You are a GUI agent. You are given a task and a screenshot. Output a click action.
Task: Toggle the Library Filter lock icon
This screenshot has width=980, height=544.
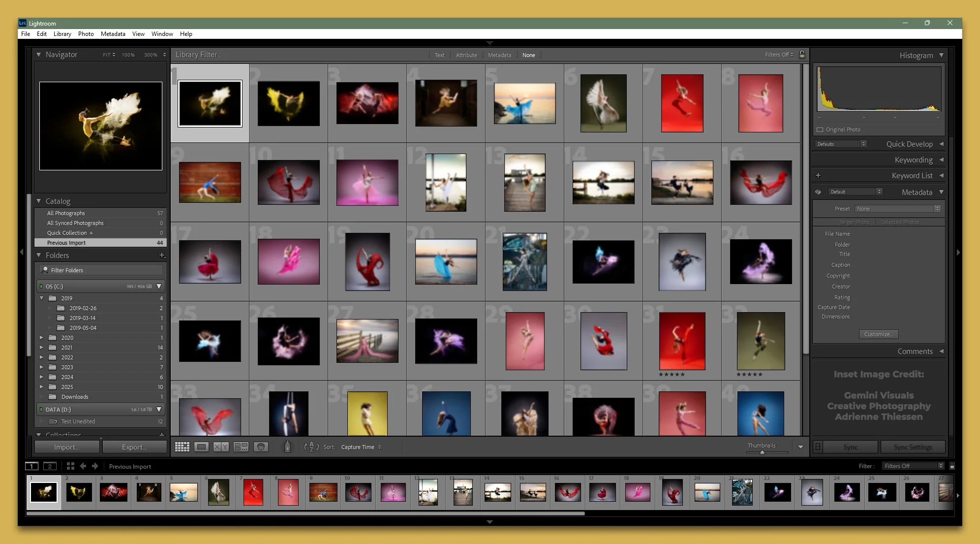(x=802, y=54)
